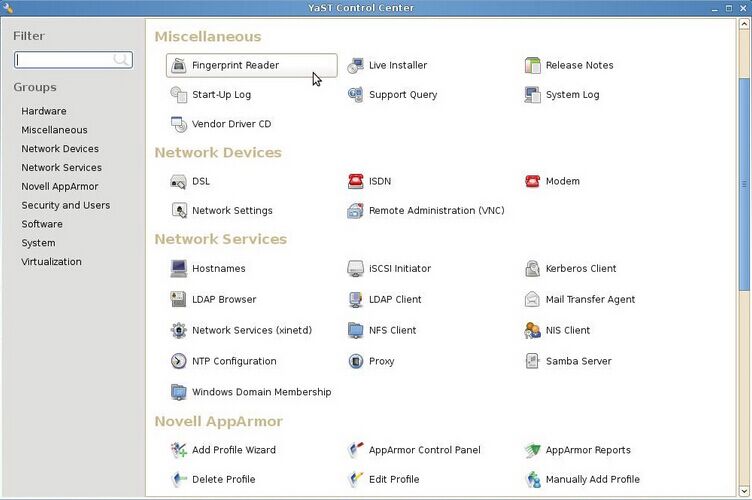Image resolution: width=752 pixels, height=500 pixels.
Task: Open the ISDN red phone icon
Action: point(355,181)
